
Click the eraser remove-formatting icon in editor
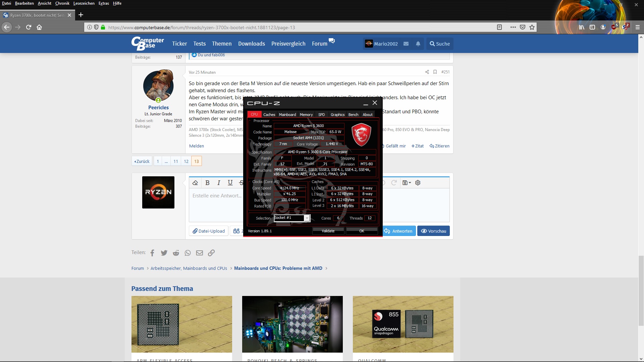[195, 183]
